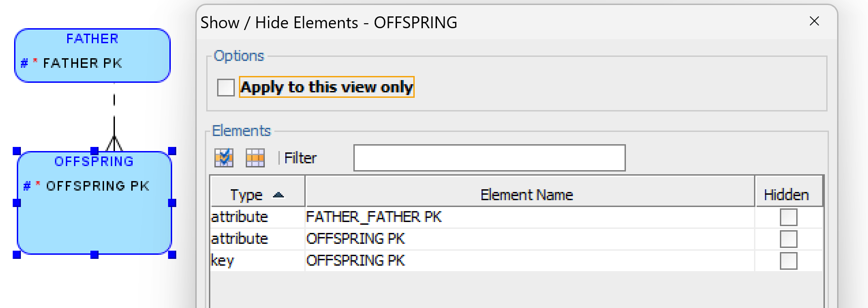This screenshot has width=868, height=308.
Task: Select the FATHER entity title in diagram
Action: click(x=92, y=39)
